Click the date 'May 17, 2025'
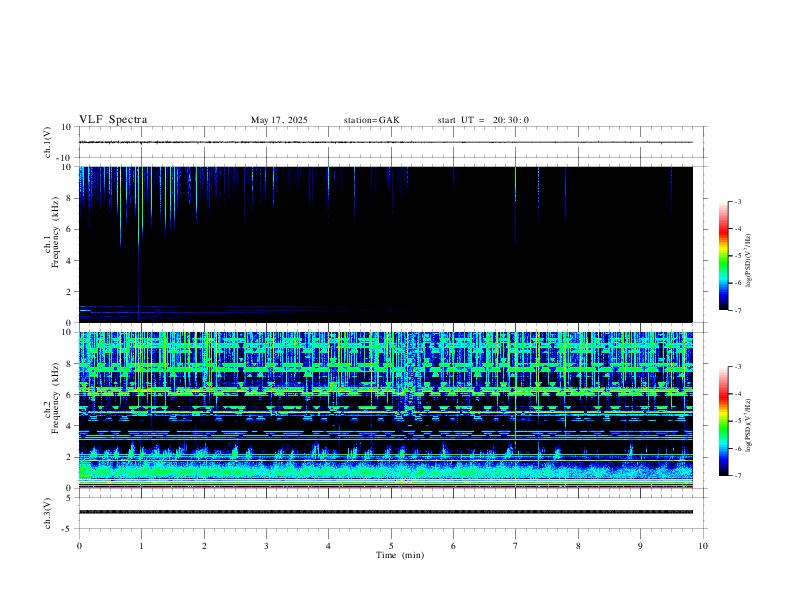Viewport: 792px width, 612px height. click(x=279, y=120)
